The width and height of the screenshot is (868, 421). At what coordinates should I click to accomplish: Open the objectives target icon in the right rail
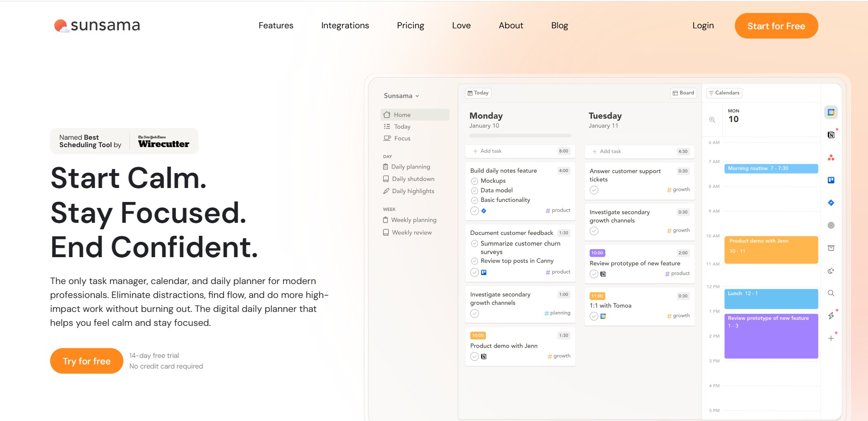pos(831,225)
